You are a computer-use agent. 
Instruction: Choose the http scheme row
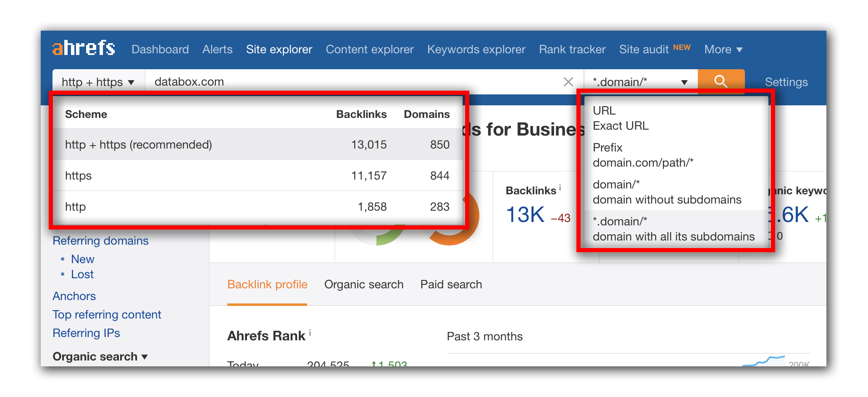click(258, 206)
